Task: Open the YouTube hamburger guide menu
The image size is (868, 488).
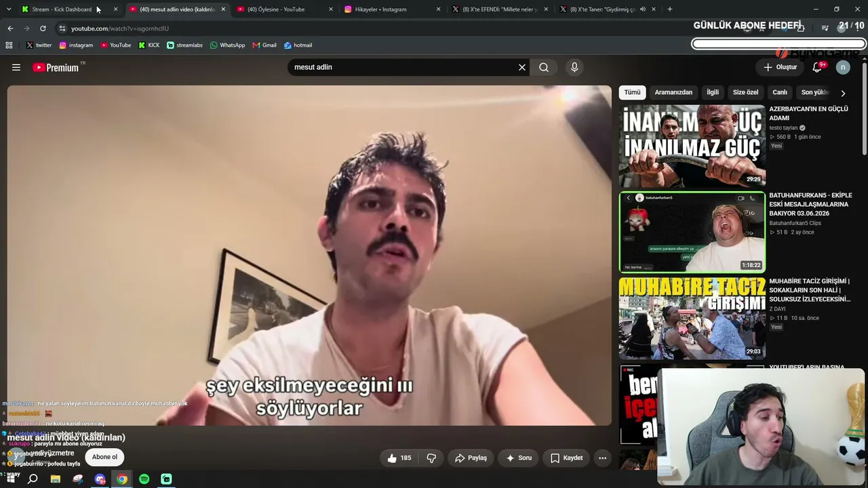Action: tap(16, 67)
